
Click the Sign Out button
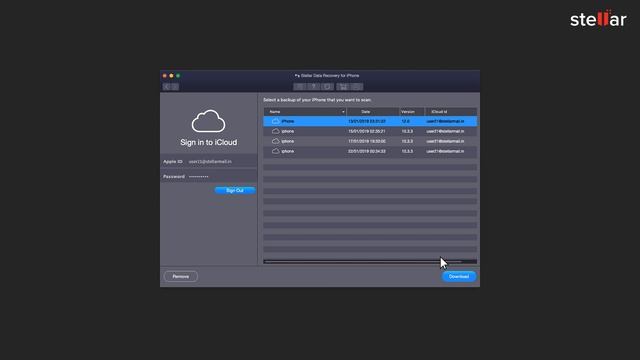click(x=235, y=191)
